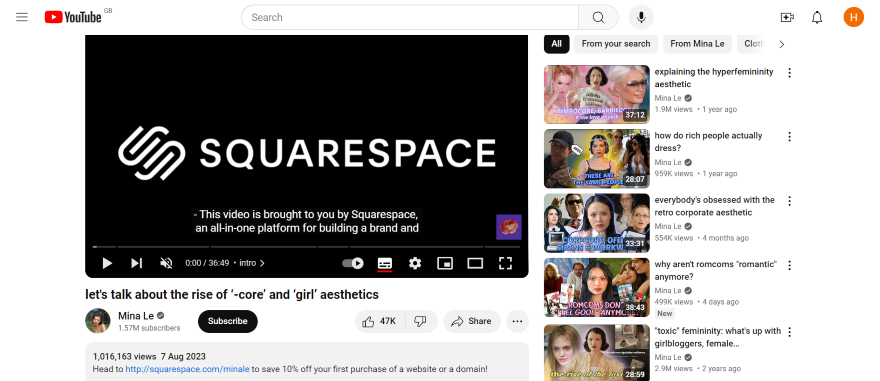Select the 'From Mina Le' chip
Image resolution: width=880 pixels, height=381 pixels.
(697, 44)
